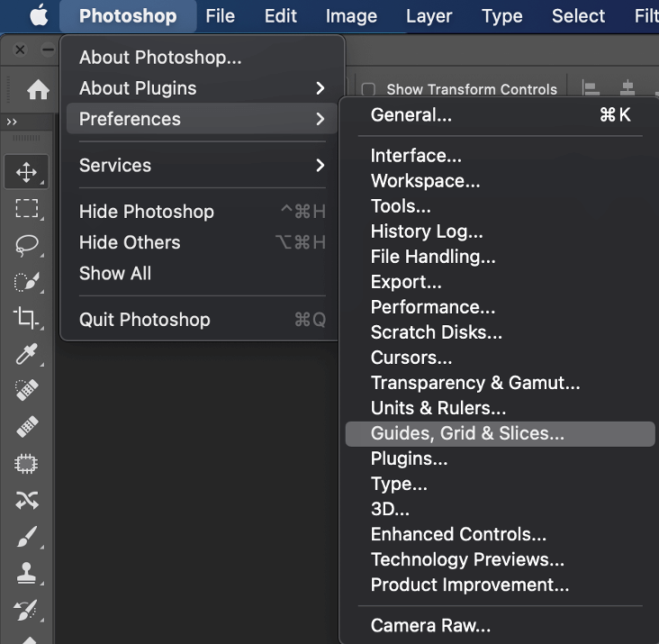This screenshot has width=659, height=644.
Task: Choose Hide Photoshop
Action: point(202,212)
